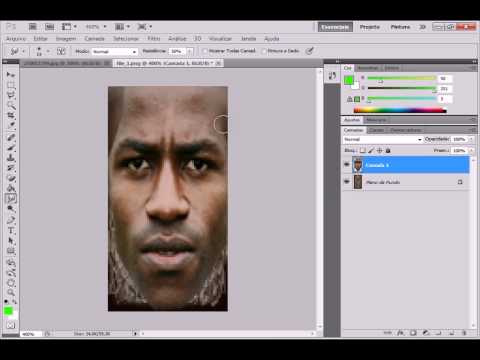Hide the Camada 1 layer via its eye icon

347,165
